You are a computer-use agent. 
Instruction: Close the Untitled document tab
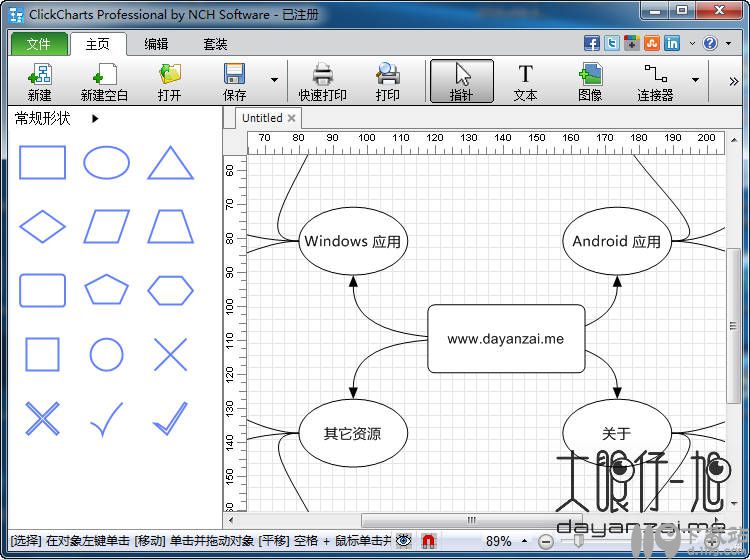coord(291,118)
